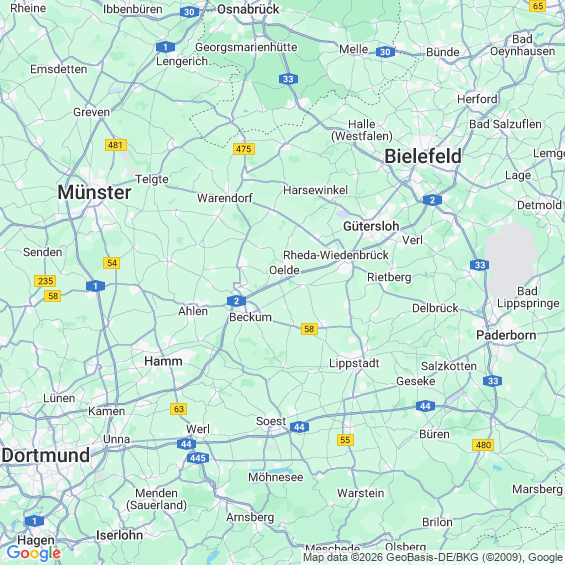
Task: Click the Möhnesee lake label
Action: [276, 477]
